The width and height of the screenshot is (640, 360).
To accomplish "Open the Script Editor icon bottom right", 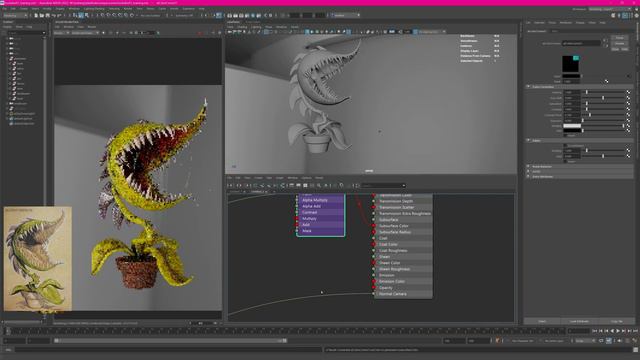I will pyautogui.click(x=636, y=350).
